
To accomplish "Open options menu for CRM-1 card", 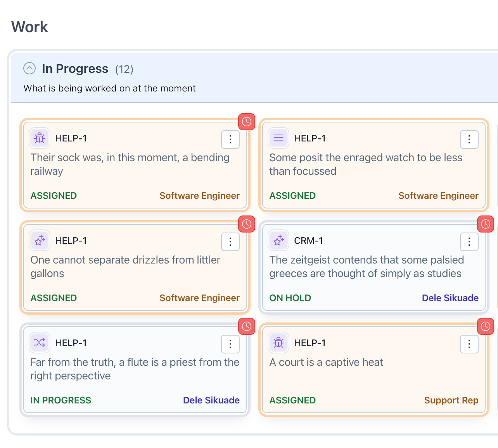I will (469, 242).
